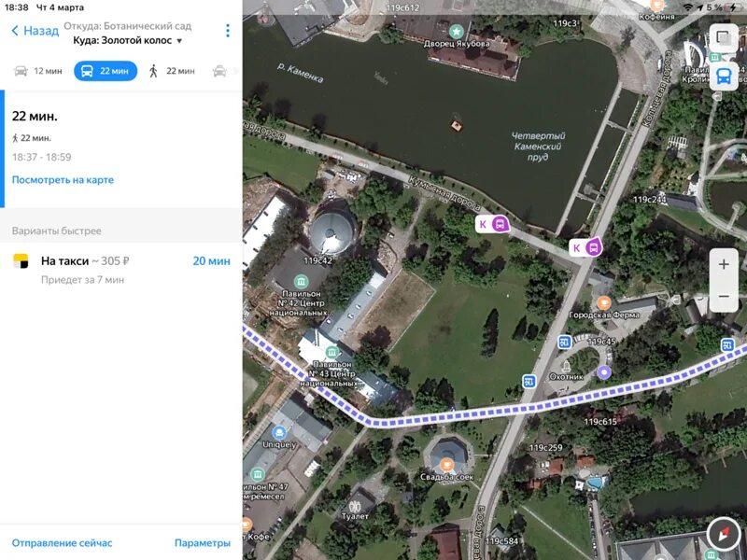Tap the Назад back button
The width and height of the screenshot is (747, 560).
pyautogui.click(x=35, y=31)
